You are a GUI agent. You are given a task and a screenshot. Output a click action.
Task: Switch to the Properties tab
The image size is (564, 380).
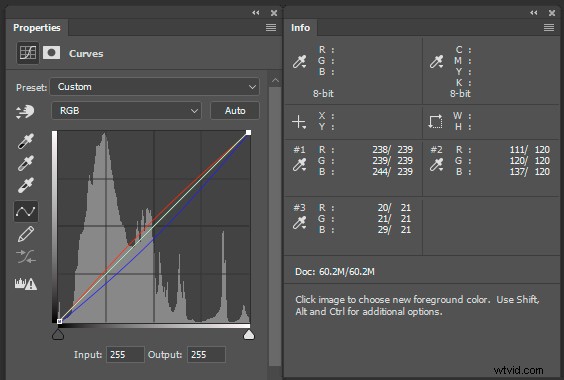37,28
